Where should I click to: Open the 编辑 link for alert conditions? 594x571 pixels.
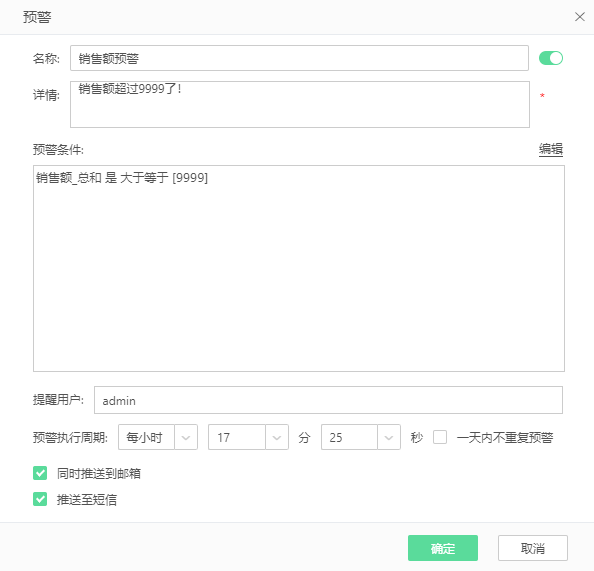click(x=551, y=149)
